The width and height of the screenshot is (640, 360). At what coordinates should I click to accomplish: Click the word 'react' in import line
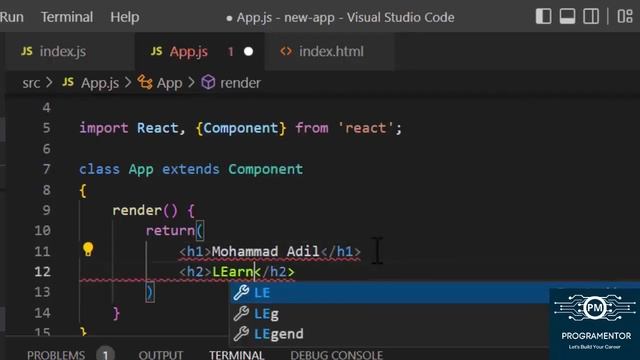tap(365, 128)
